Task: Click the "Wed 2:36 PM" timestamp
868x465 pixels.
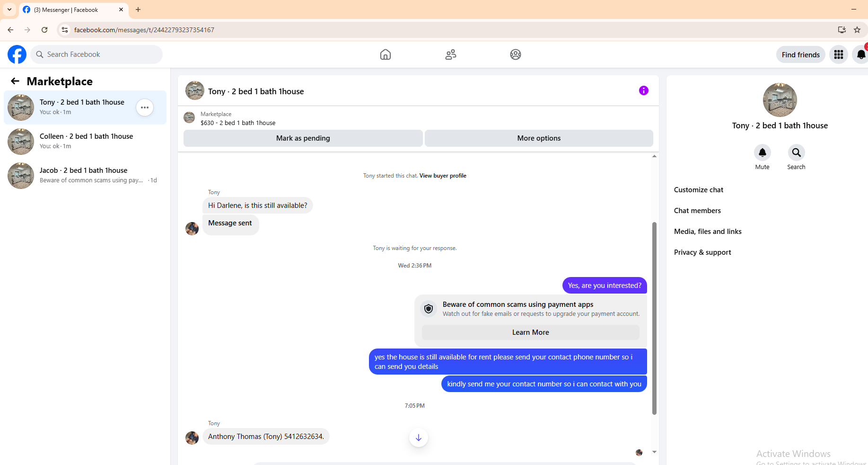Action: pyautogui.click(x=415, y=266)
